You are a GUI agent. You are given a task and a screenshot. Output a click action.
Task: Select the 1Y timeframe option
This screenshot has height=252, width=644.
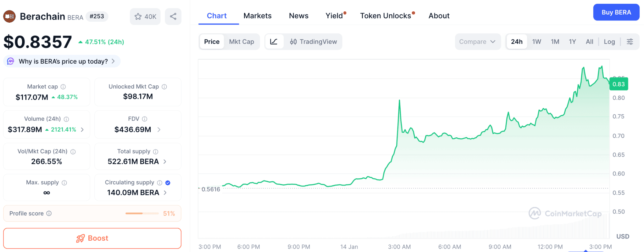(572, 41)
